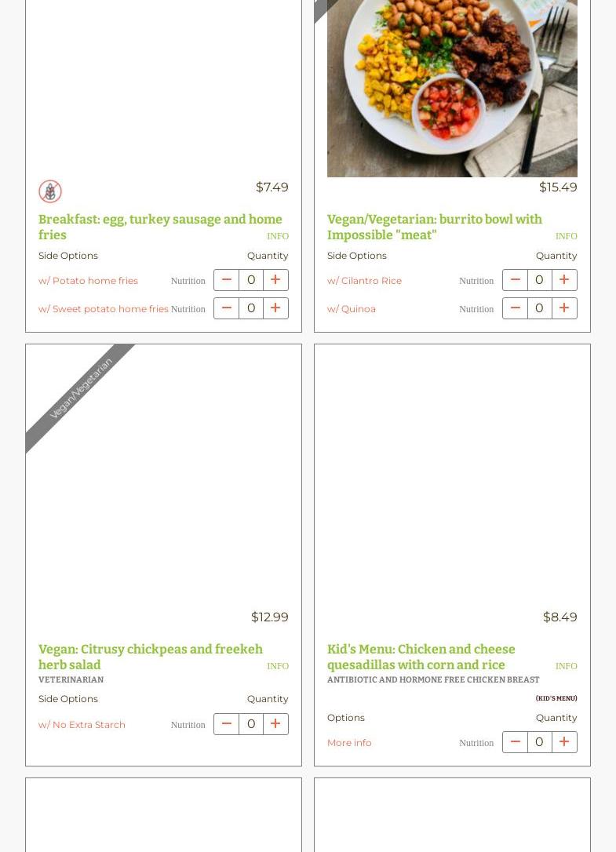Open Vegan Citrusy chickpeas and freekeh title
Image resolution: width=616 pixels, height=852 pixels.
(151, 657)
